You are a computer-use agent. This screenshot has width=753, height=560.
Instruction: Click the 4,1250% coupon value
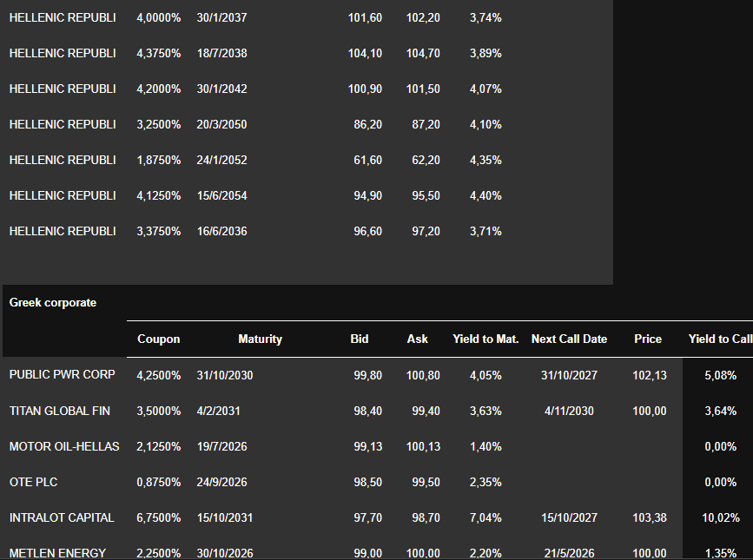pos(158,196)
